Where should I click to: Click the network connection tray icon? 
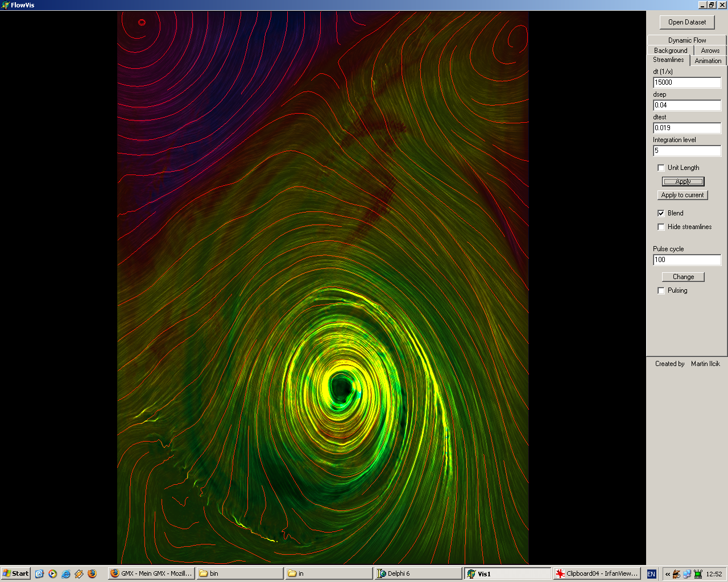[x=687, y=574]
